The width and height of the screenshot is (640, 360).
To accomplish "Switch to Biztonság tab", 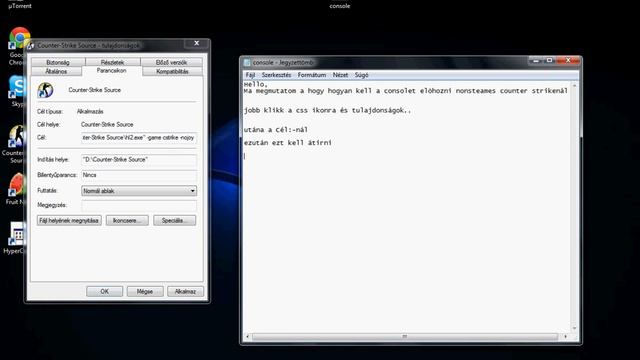I will pyautogui.click(x=58, y=62).
